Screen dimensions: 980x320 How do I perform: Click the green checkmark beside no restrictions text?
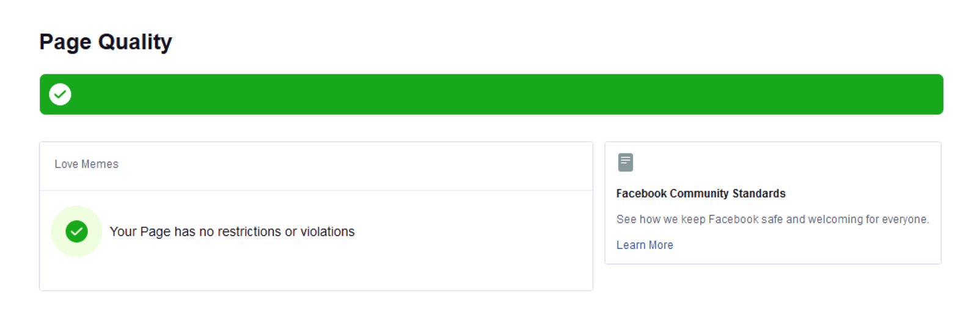coord(76,231)
